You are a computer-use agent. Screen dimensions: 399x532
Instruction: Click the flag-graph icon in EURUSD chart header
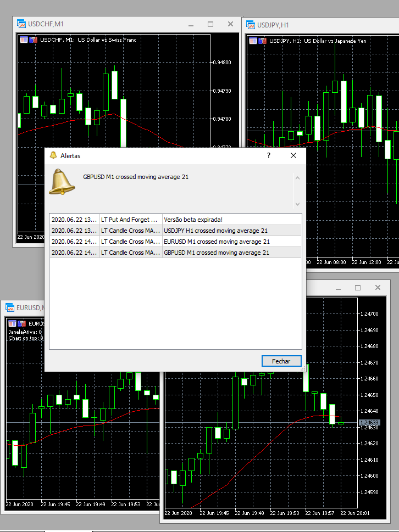tap(21, 323)
